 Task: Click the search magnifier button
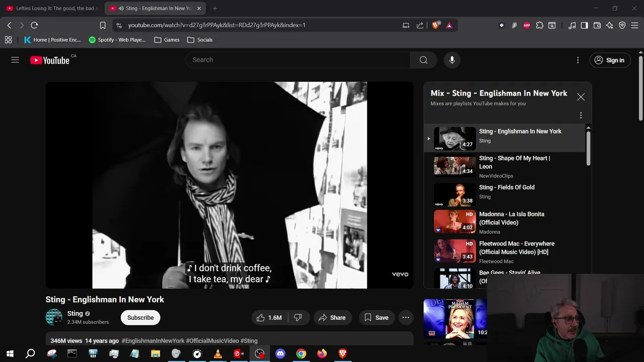(x=424, y=60)
